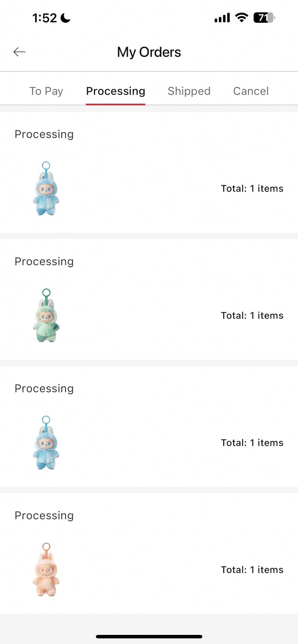Switch to the Shipped tab
Screen dimensions: 298x644
[189, 91]
